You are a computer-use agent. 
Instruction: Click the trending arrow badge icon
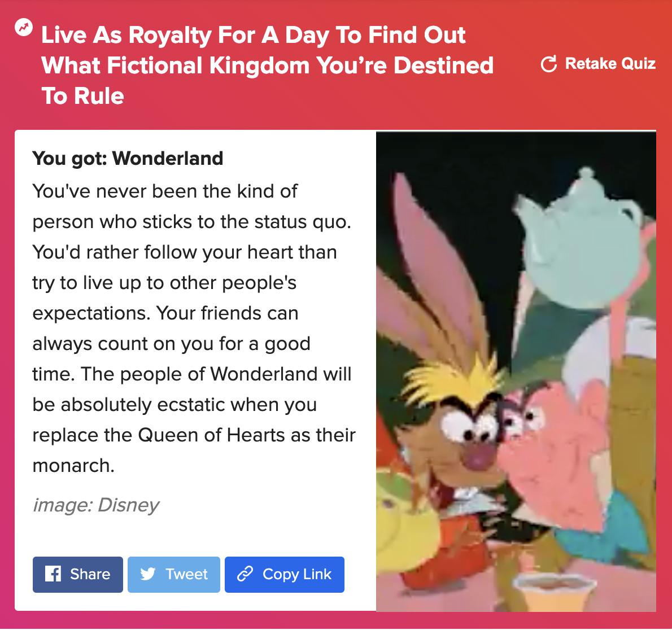[24, 27]
